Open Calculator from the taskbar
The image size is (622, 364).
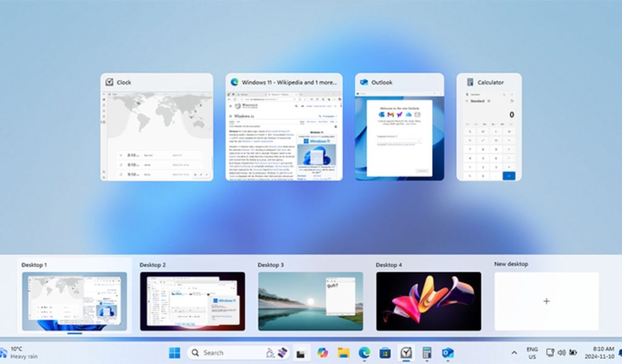coord(426,352)
